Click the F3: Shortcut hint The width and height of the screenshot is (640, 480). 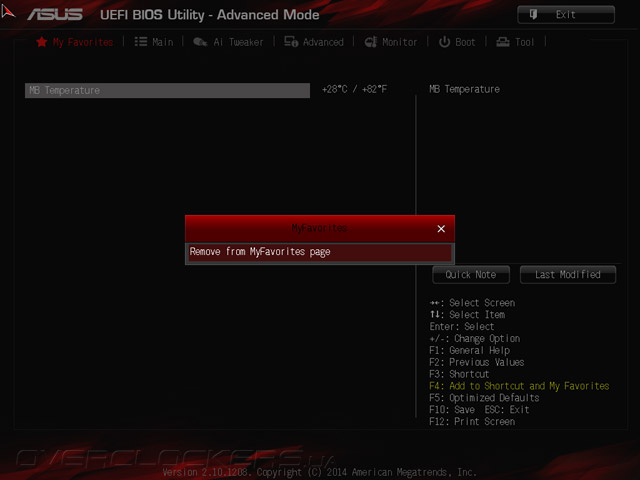pos(459,374)
